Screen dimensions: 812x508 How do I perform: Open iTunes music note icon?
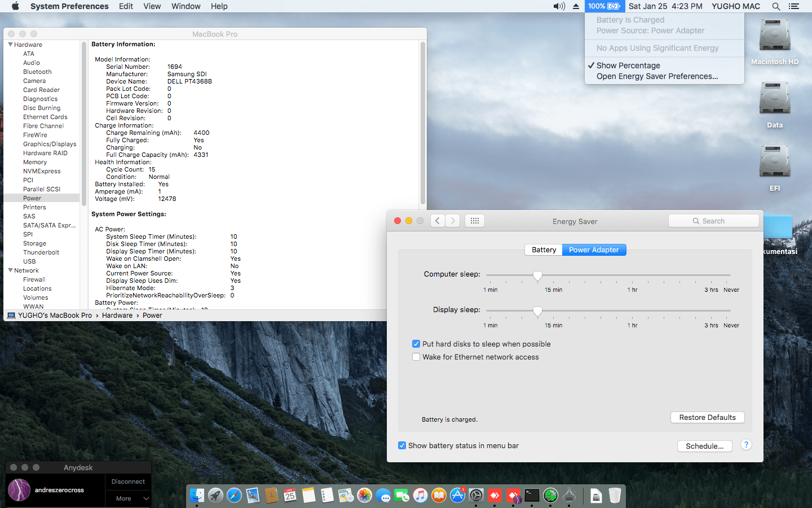click(x=420, y=495)
